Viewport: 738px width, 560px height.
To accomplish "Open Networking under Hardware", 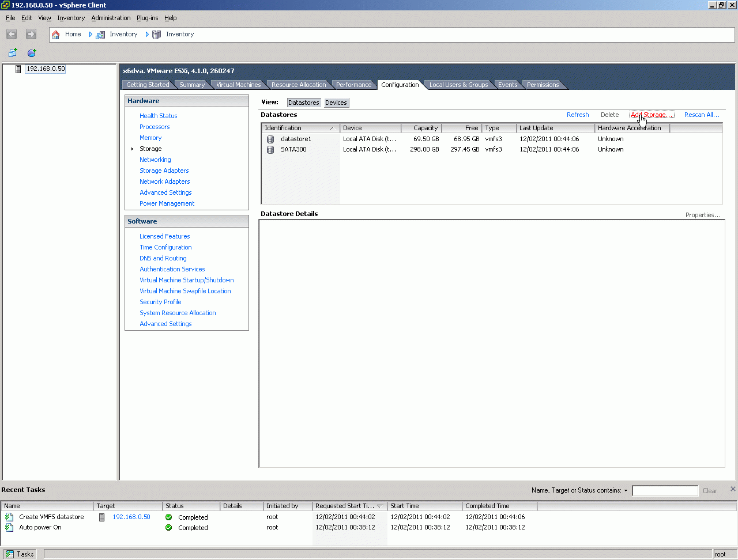I will pyautogui.click(x=155, y=160).
